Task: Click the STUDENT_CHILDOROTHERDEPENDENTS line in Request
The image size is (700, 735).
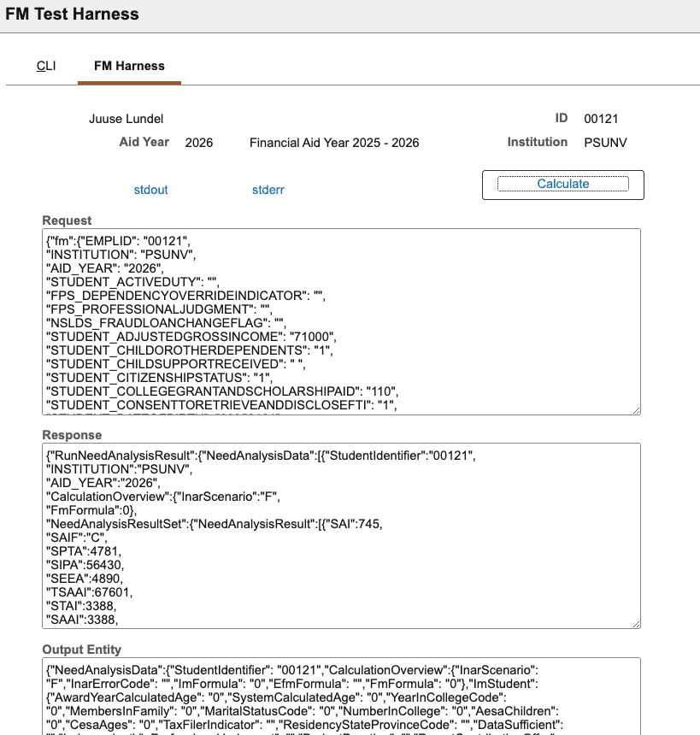Action: (x=190, y=350)
